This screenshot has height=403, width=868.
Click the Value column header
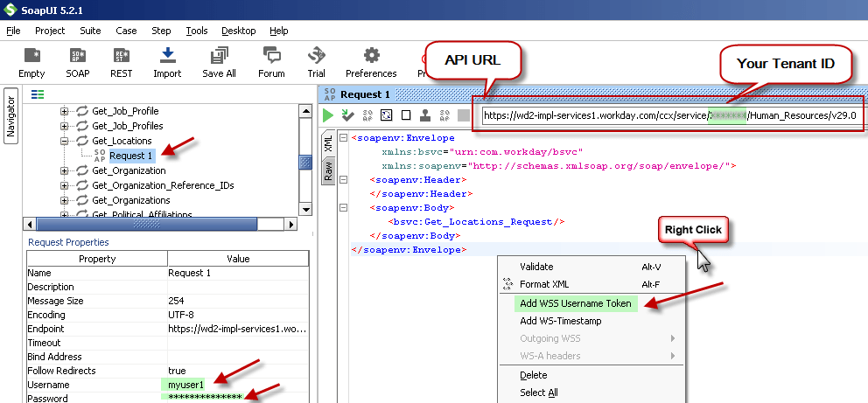(x=238, y=259)
